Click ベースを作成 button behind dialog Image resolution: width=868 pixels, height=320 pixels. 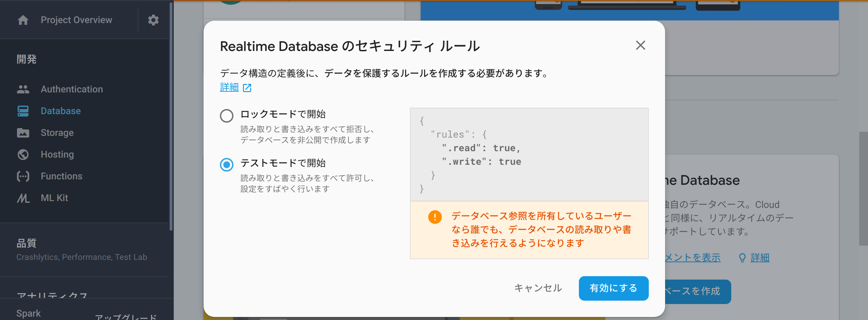click(698, 291)
